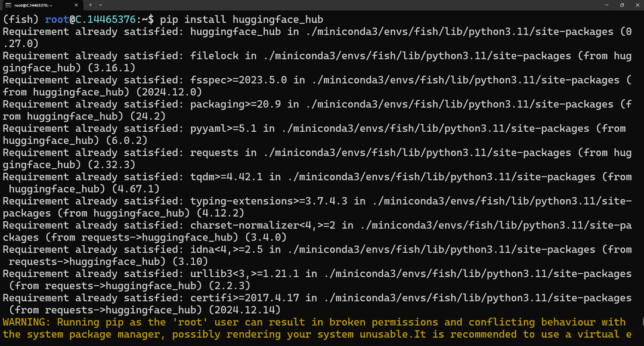644x346 pixels.
Task: Select the root@C.14465376 terminal tab
Action: point(41,5)
